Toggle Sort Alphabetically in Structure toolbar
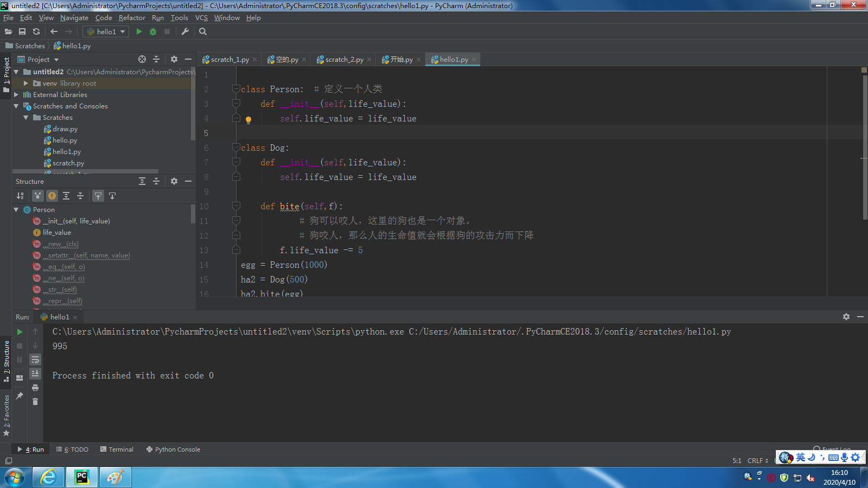 tap(20, 196)
